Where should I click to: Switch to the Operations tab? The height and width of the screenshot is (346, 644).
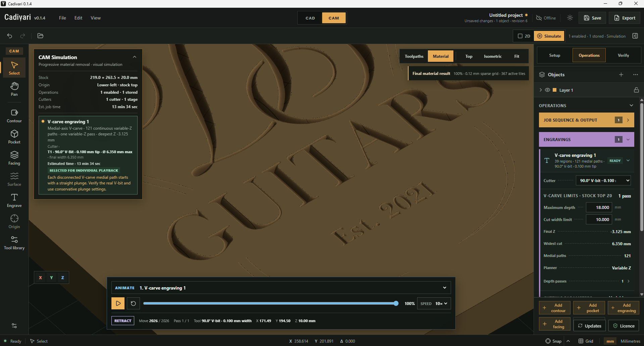click(589, 55)
